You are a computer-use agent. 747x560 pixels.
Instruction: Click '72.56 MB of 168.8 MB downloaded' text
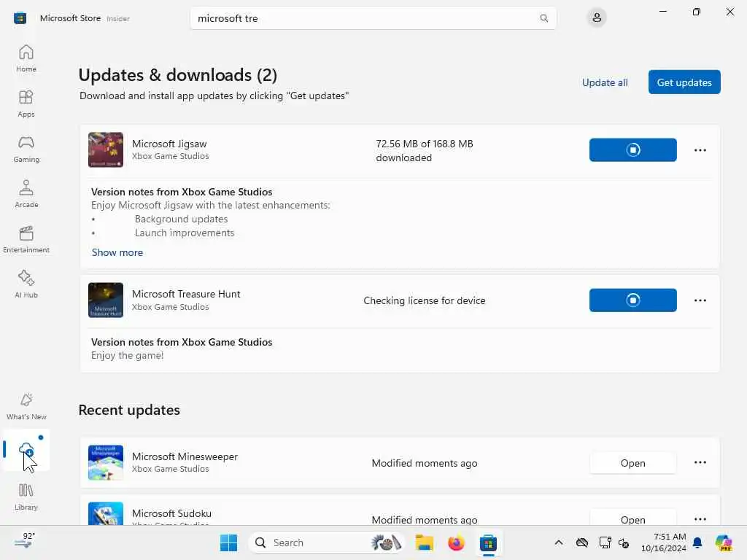click(x=425, y=150)
